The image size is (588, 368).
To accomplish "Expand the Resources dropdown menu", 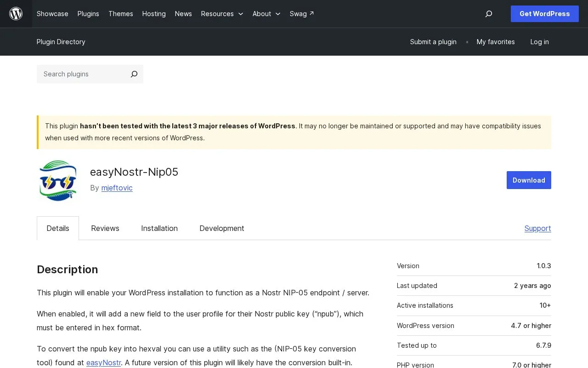I will 222,14.
